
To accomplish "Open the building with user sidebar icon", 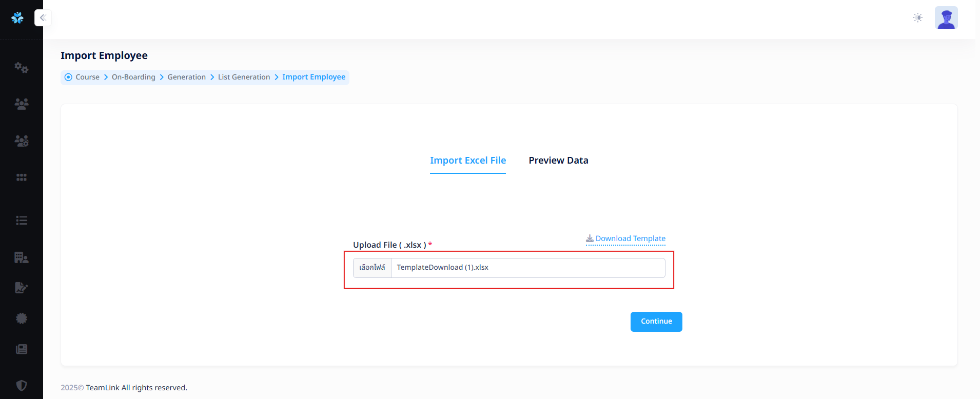I will [x=22, y=257].
